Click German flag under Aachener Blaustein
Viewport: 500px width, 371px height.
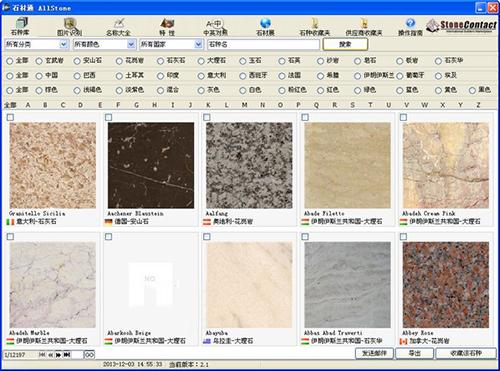coord(108,222)
